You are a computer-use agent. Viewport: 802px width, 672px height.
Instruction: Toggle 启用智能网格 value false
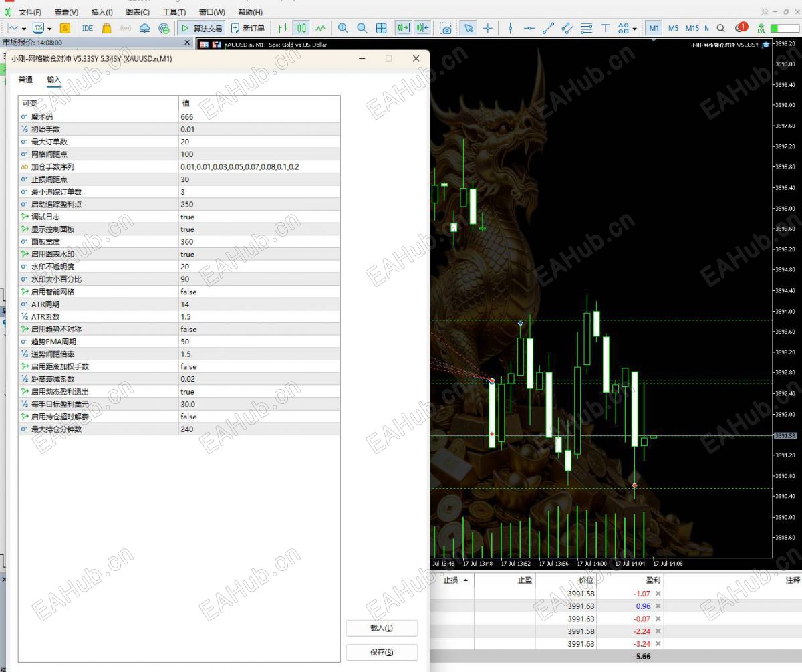(259, 292)
